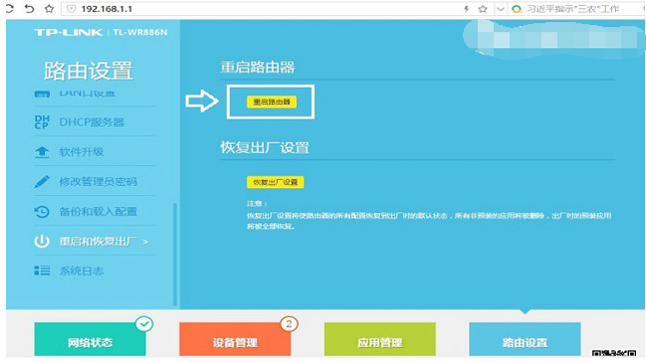Click the software upgrade arrow icon
The width and height of the screenshot is (646, 362).
coord(42,152)
